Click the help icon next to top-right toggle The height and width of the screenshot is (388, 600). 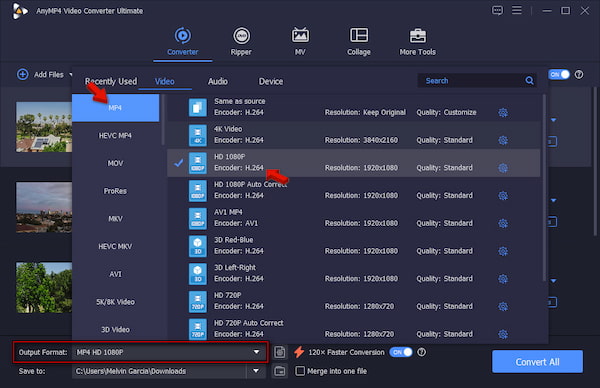[579, 74]
